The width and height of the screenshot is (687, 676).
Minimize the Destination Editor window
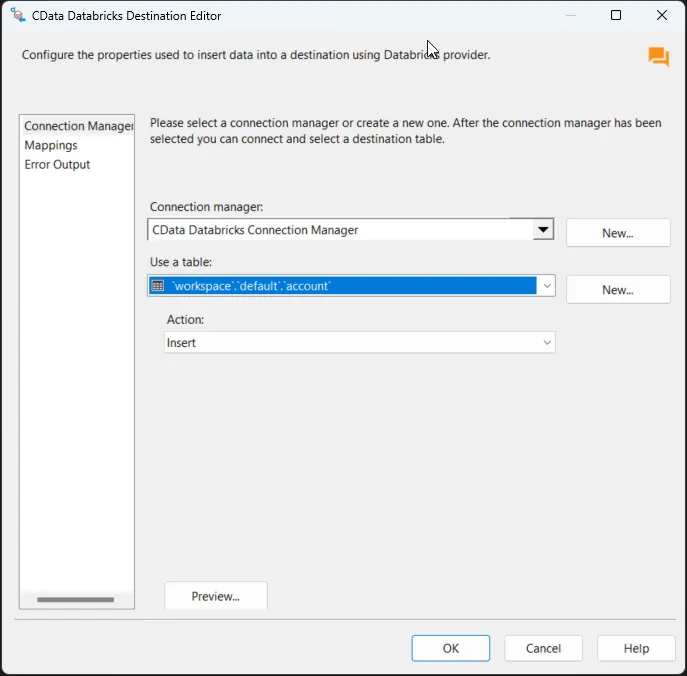pyautogui.click(x=571, y=16)
